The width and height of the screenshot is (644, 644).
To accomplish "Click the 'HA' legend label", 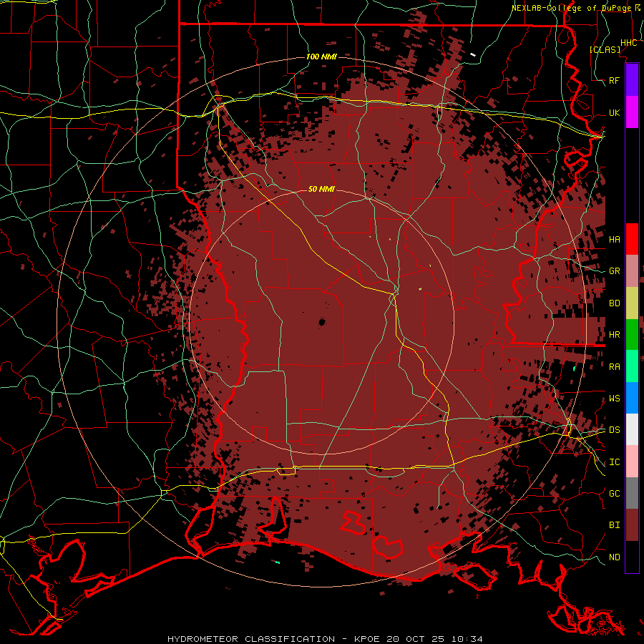I will coord(614,239).
